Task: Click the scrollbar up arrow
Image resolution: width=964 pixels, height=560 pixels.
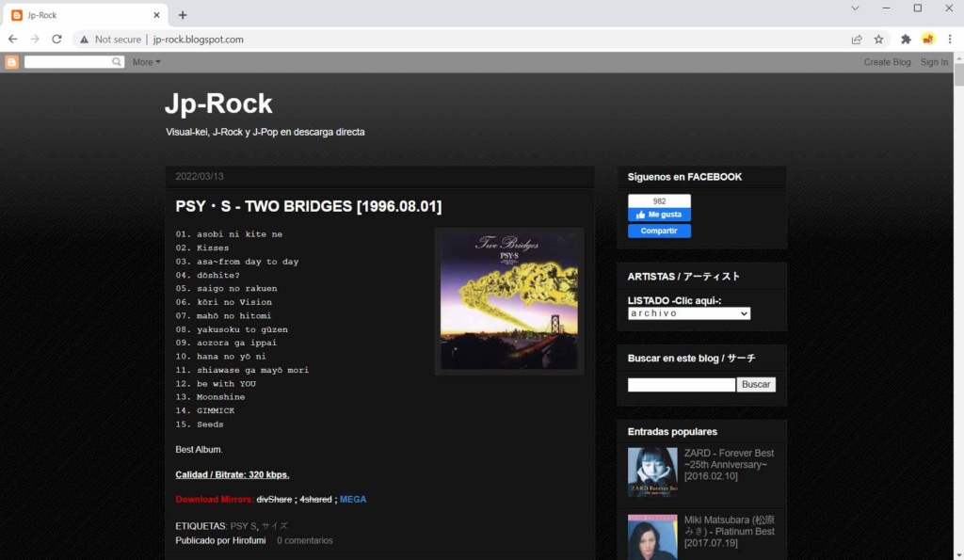Action: point(958,57)
